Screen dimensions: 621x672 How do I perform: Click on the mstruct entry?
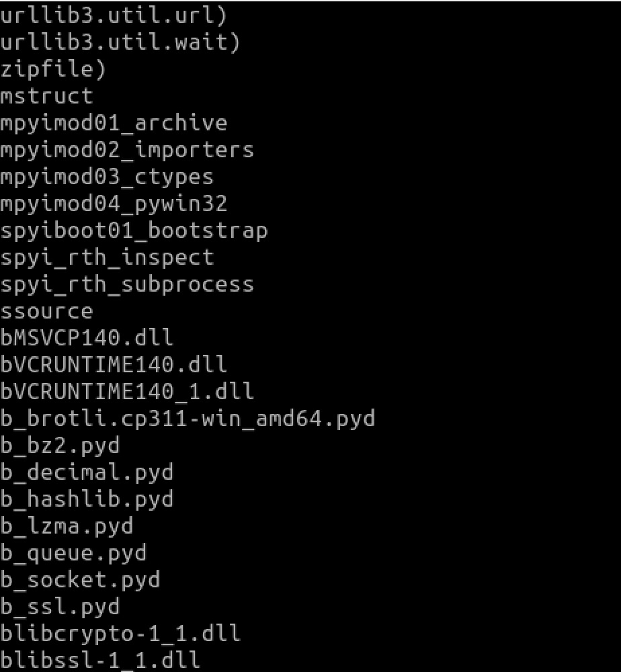pos(46,97)
